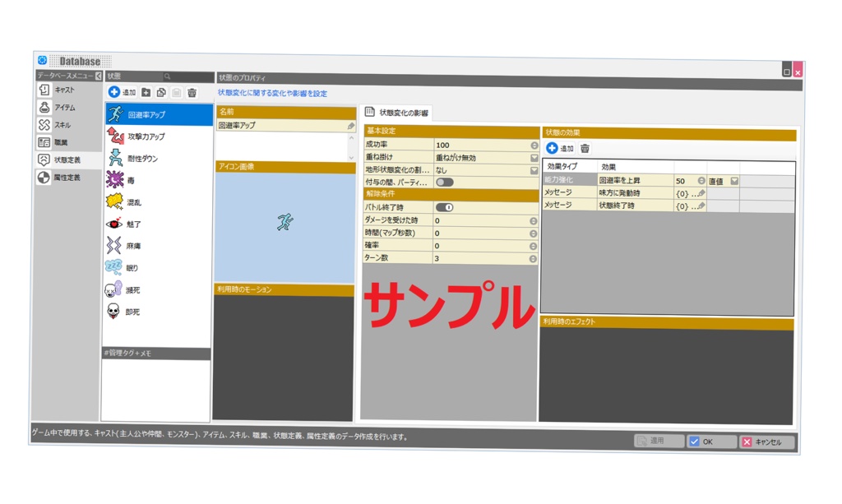The image size is (842, 504).
Task: Open the 地形状態変化の割 dropdown
Action: click(534, 171)
